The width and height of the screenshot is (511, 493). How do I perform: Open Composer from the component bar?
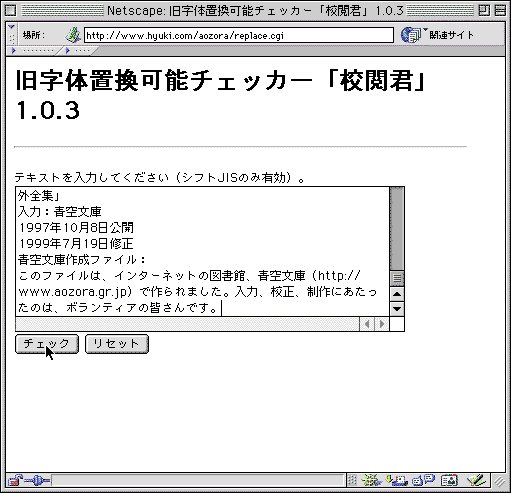[x=476, y=480]
